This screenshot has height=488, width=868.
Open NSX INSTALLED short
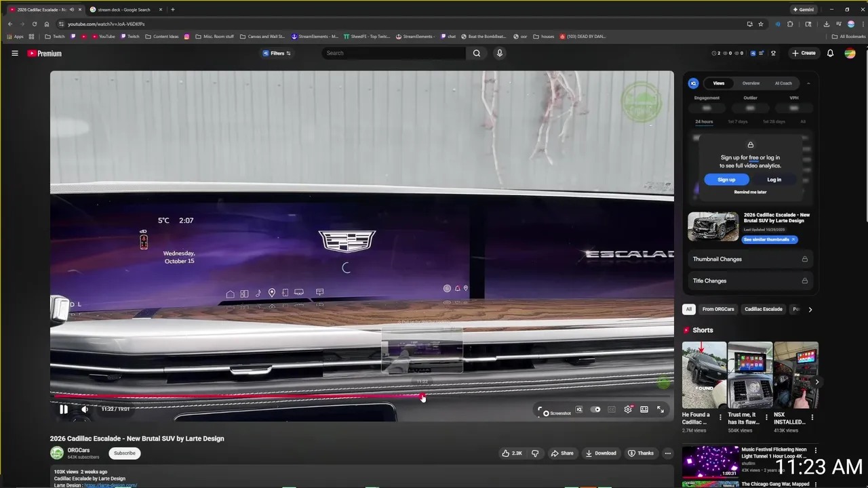(796, 375)
